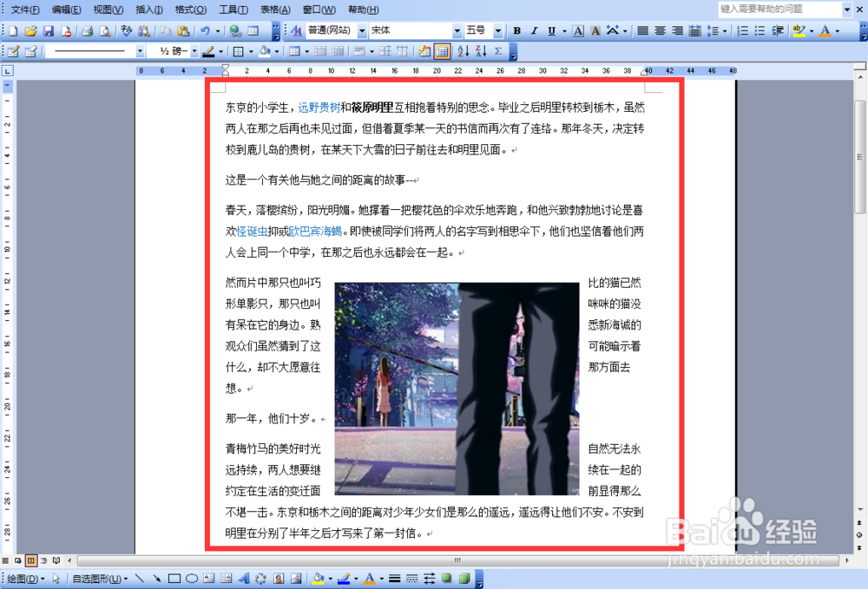Viewport: 868px width, 589px height.
Task: Toggle italic formatting
Action: tap(534, 31)
